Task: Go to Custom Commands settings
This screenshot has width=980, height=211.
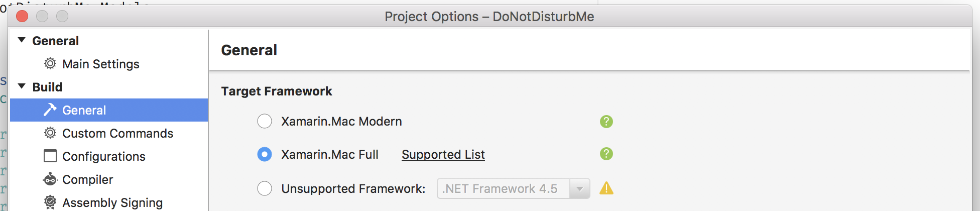Action: click(117, 134)
